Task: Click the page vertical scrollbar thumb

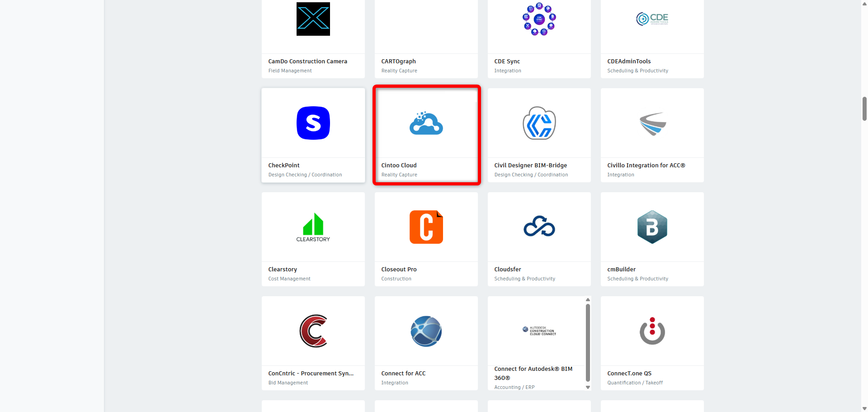Action: pos(864,109)
